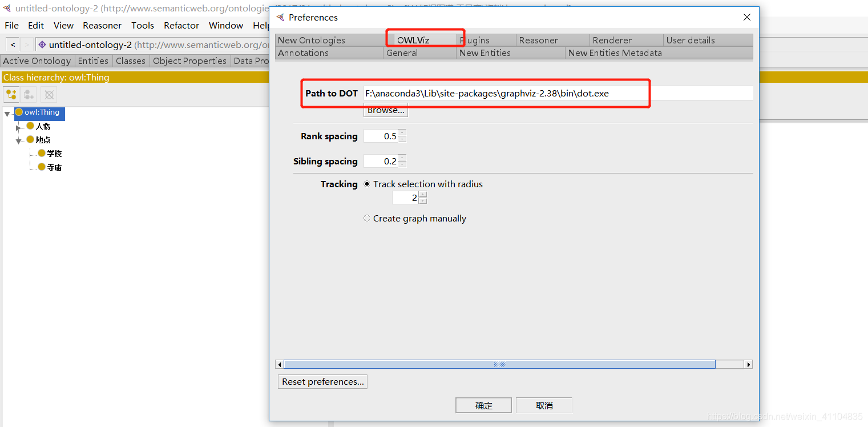
Task: Open the Annotations preferences tab
Action: (x=329, y=53)
